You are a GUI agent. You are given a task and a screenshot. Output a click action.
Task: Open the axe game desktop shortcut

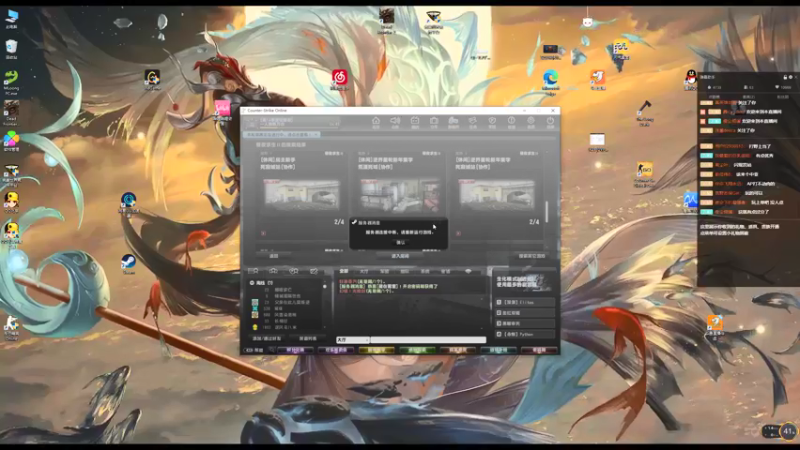(x=645, y=112)
